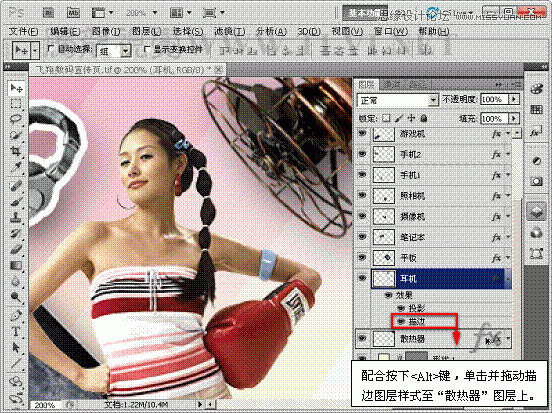Viewport: 552px width, 413px height.
Task: Select the Lasso tool
Action: point(16,120)
